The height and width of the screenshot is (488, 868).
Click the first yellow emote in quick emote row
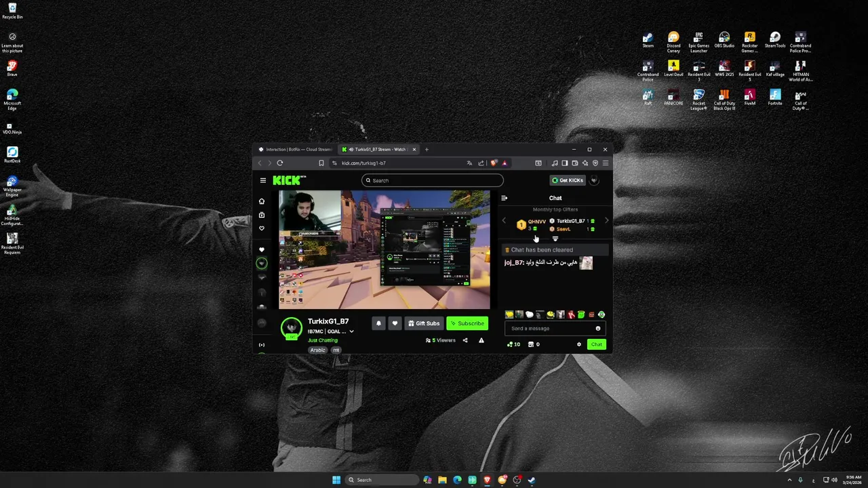pyautogui.click(x=509, y=314)
